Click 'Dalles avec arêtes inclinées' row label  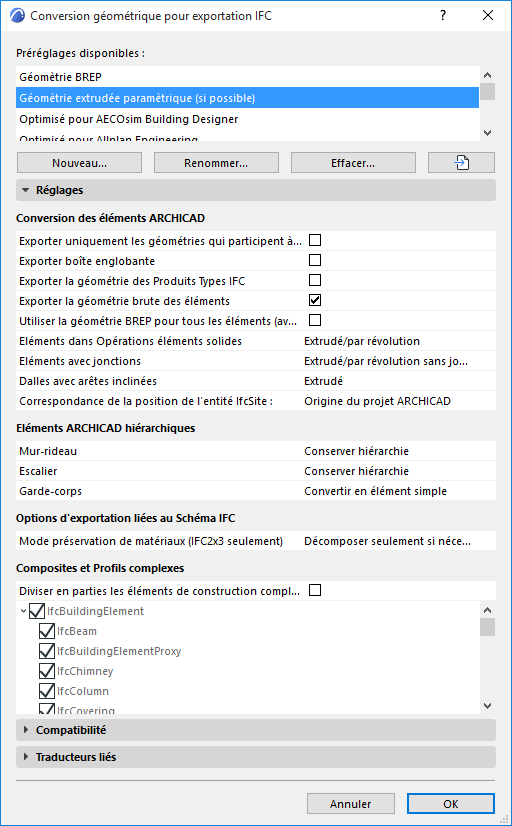tap(88, 381)
